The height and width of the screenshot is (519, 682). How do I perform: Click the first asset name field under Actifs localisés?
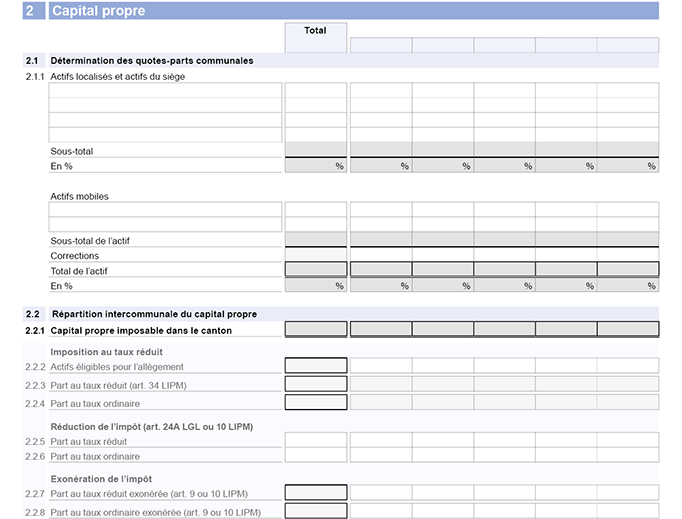coord(166,90)
